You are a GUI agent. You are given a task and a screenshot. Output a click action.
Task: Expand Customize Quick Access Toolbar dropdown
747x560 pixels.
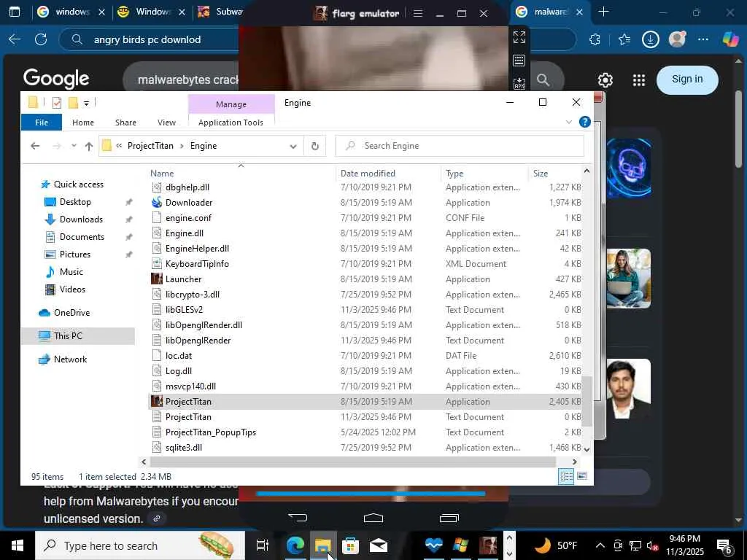coord(86,104)
